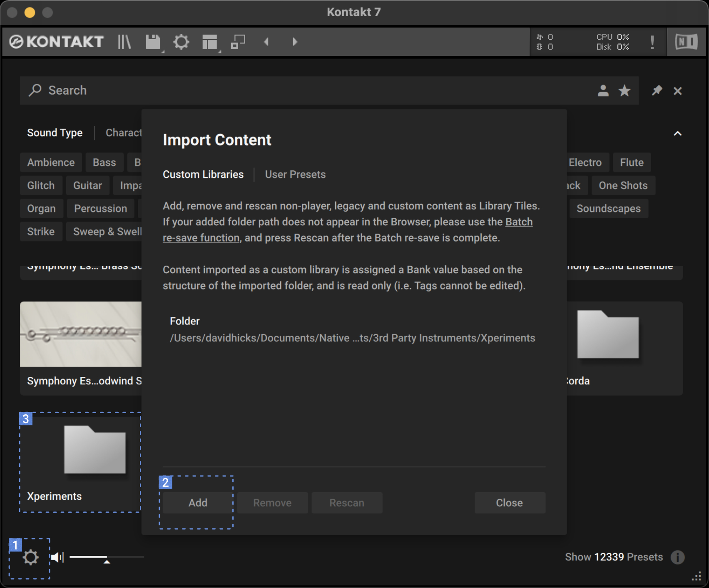Filter by user content icon
The height and width of the screenshot is (588, 709).
[x=603, y=90]
